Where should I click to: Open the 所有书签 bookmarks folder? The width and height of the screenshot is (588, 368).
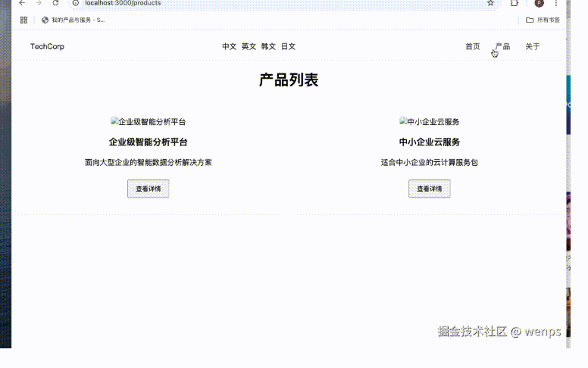(543, 20)
